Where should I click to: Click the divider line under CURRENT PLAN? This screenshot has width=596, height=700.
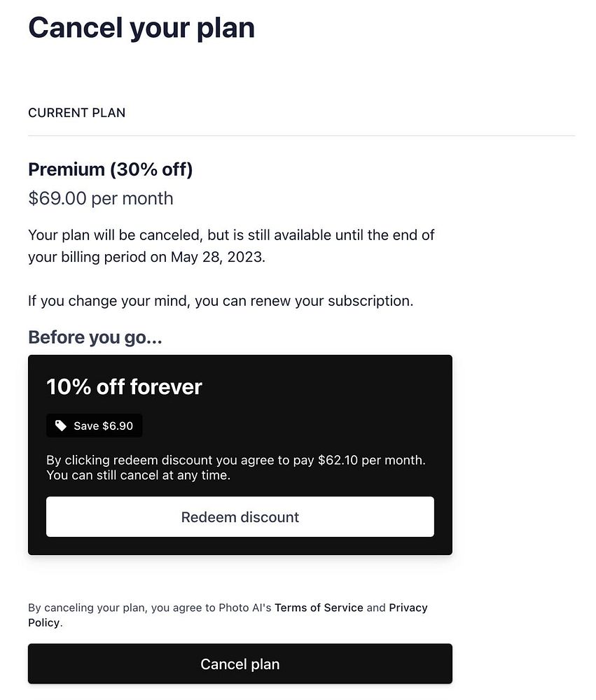[x=301, y=135]
